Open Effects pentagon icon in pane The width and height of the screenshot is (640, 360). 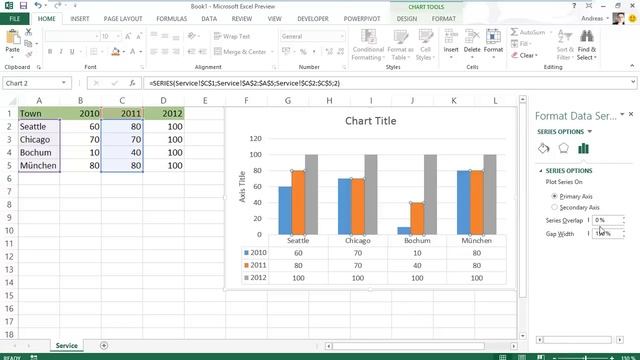pos(563,149)
